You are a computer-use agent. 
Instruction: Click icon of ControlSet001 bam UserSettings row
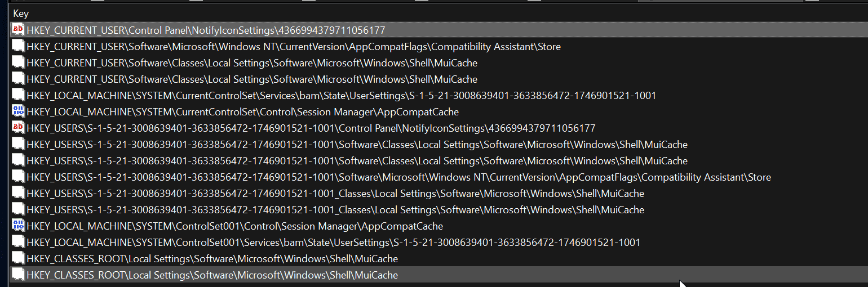pyautogui.click(x=18, y=242)
